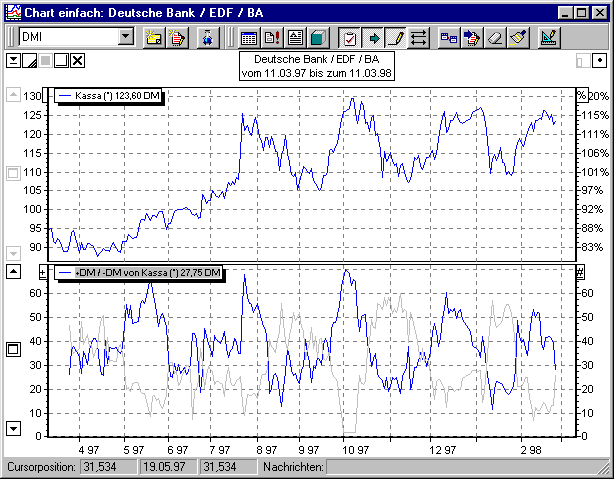Toggle the checklist toolbar button
Viewport: 614px width, 479px height.
click(350, 38)
